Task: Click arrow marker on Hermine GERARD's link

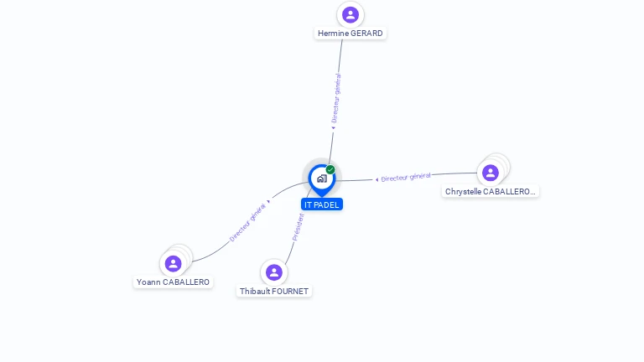Action: pyautogui.click(x=334, y=127)
